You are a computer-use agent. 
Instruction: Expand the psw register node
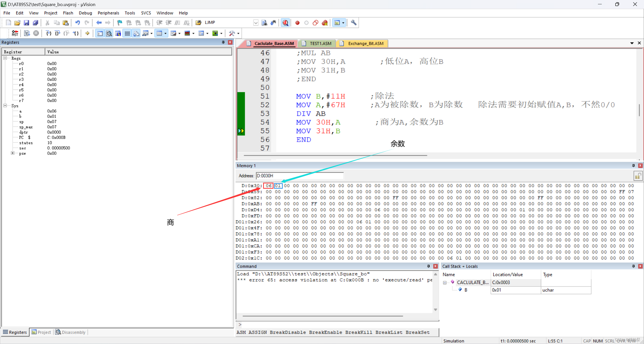click(x=13, y=153)
